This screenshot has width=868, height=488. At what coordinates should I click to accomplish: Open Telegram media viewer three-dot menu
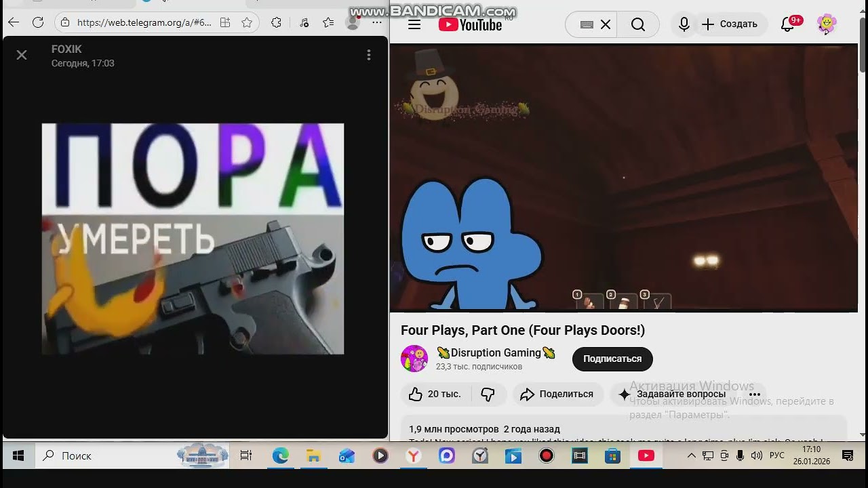(369, 55)
